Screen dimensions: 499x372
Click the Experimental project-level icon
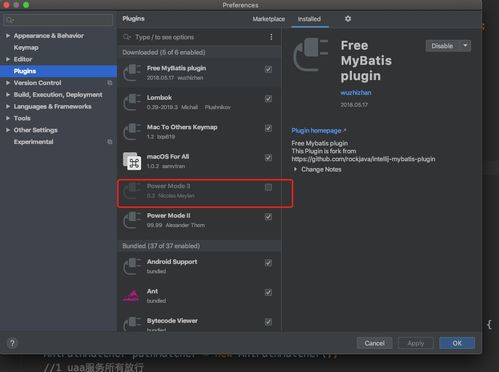[x=110, y=142]
